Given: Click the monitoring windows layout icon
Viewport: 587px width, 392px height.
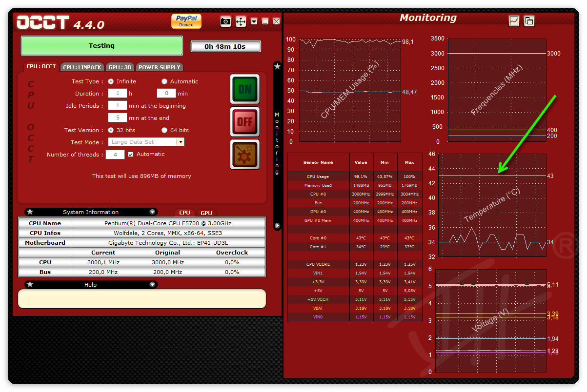Looking at the screenshot, I should click(x=529, y=21).
